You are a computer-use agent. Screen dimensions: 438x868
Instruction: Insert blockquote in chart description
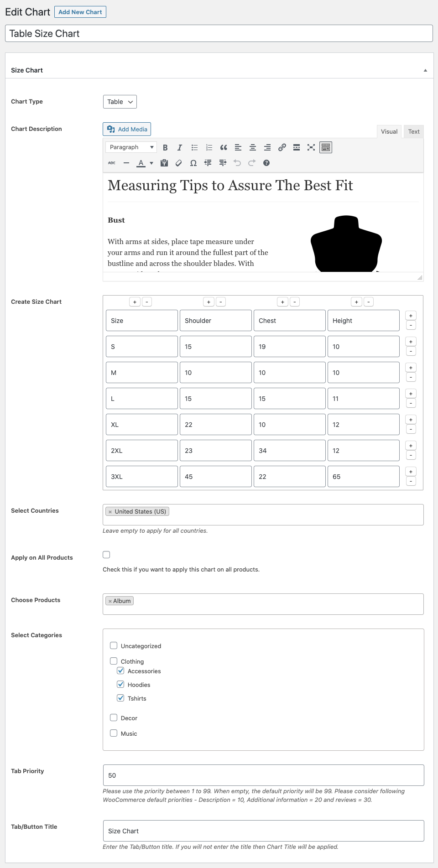click(224, 147)
